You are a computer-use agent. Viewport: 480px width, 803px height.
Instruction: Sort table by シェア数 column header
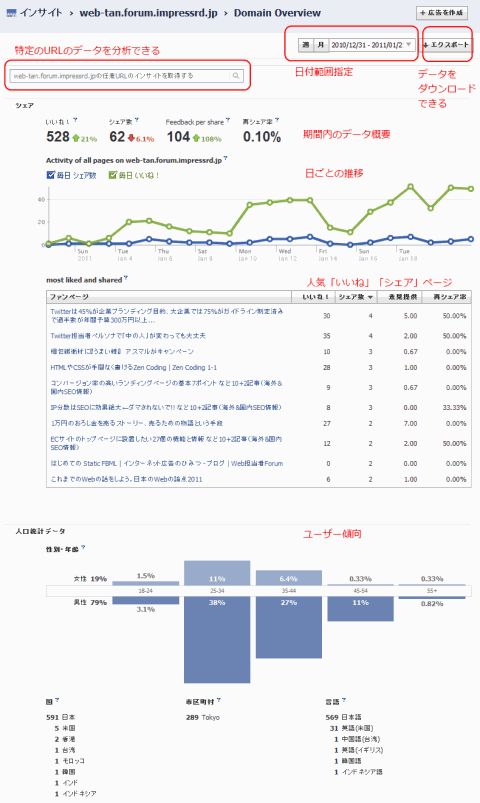pyautogui.click(x=356, y=297)
